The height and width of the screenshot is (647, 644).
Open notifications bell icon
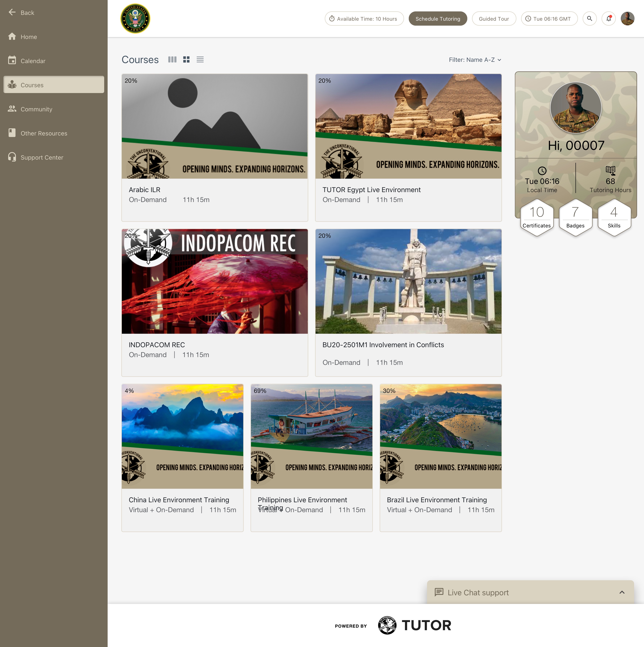[609, 19]
